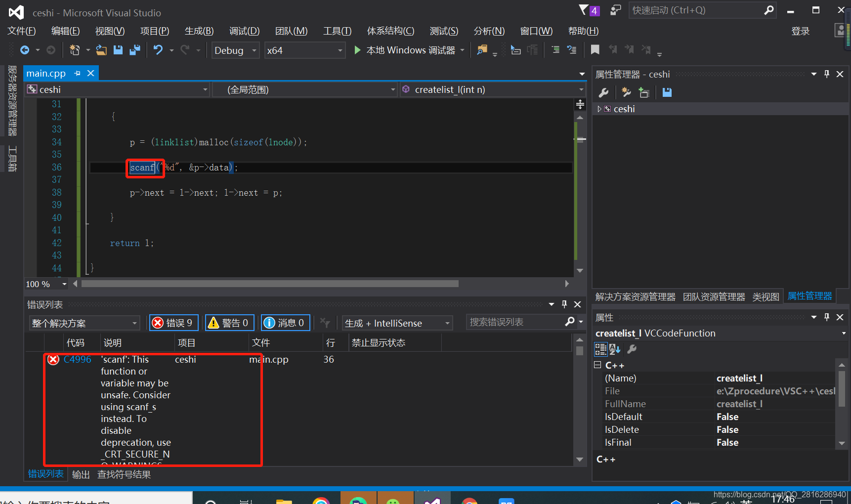Open the 调试(D) menu

pyautogui.click(x=244, y=31)
